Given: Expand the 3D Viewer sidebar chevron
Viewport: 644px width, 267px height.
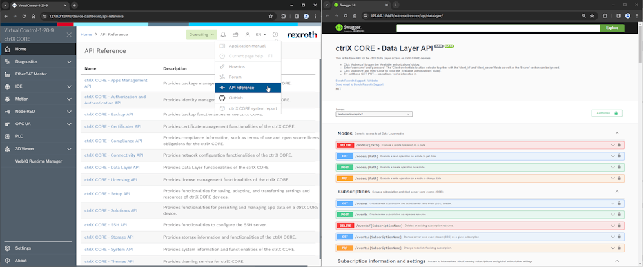Looking at the screenshot, I should [69, 149].
